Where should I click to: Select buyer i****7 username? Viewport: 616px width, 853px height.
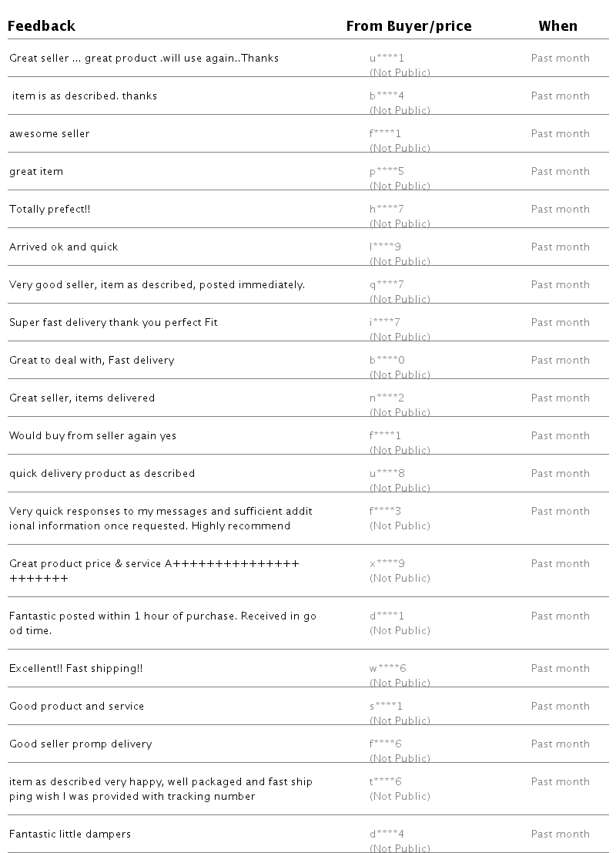point(385,323)
